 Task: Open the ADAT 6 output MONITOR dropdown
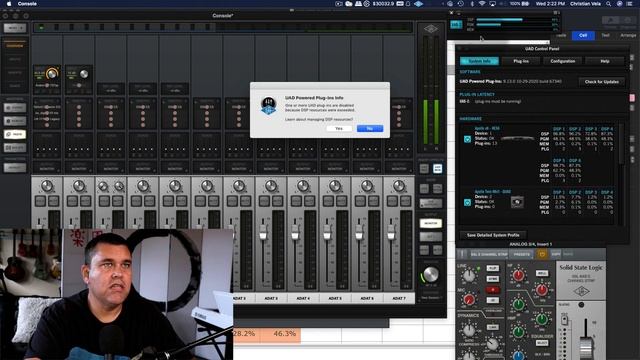click(x=367, y=168)
